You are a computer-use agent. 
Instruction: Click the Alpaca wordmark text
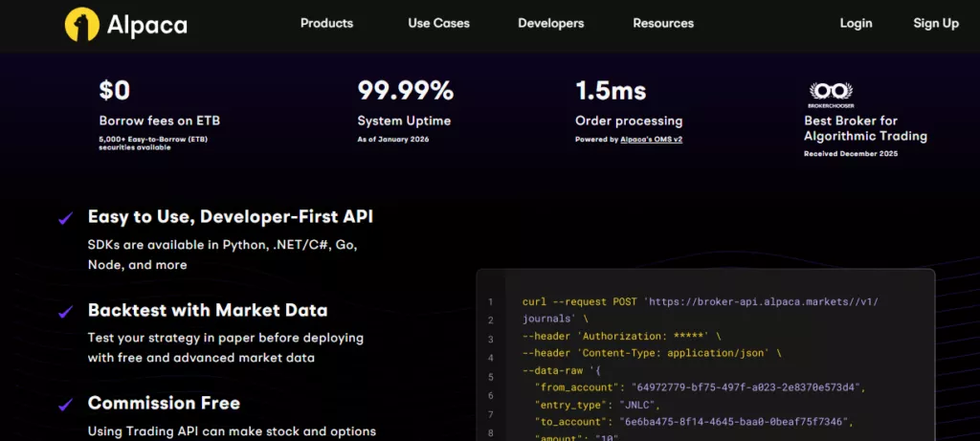pyautogui.click(x=146, y=26)
